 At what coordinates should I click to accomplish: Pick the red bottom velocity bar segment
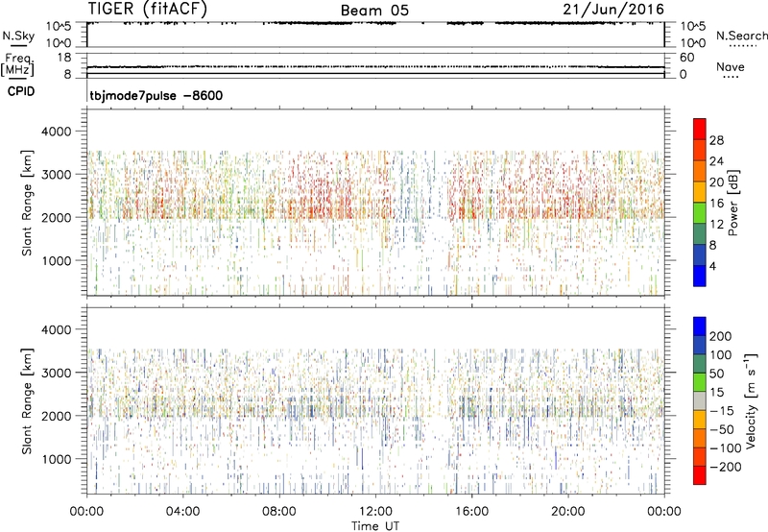700,475
